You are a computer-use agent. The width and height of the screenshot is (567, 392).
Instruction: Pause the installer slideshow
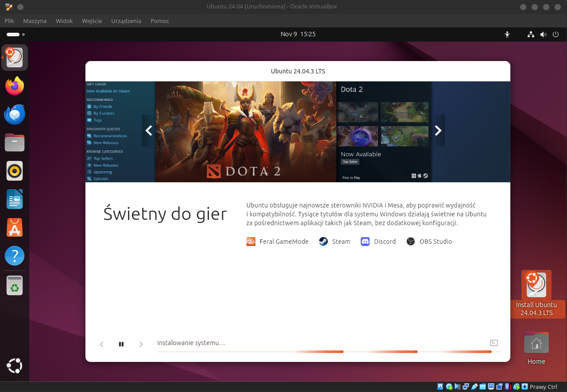121,344
